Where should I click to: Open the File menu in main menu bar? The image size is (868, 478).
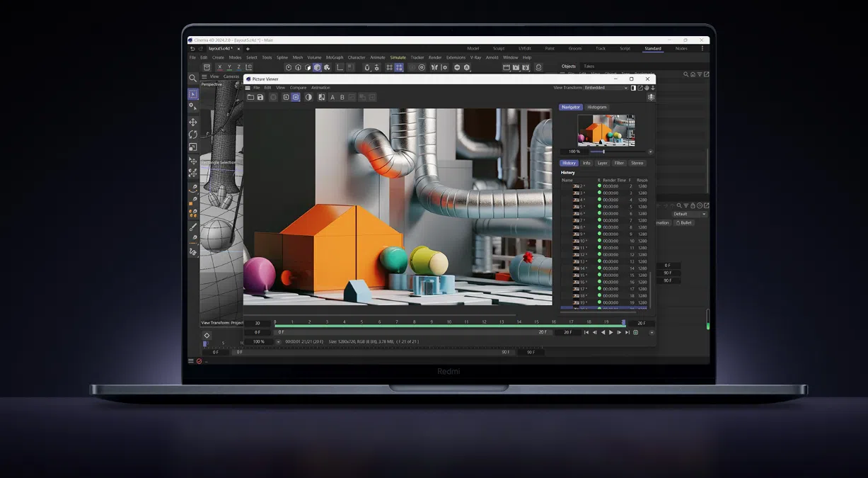pos(192,57)
